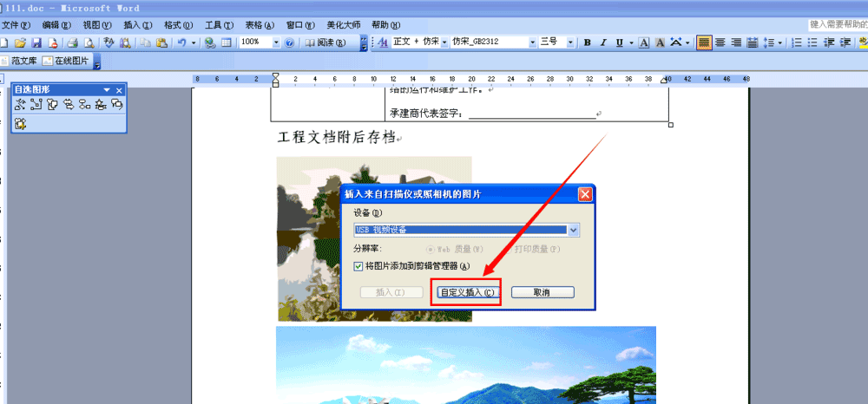Select the Basic Shapes AutoShapes icon
The image size is (868, 404).
(53, 104)
